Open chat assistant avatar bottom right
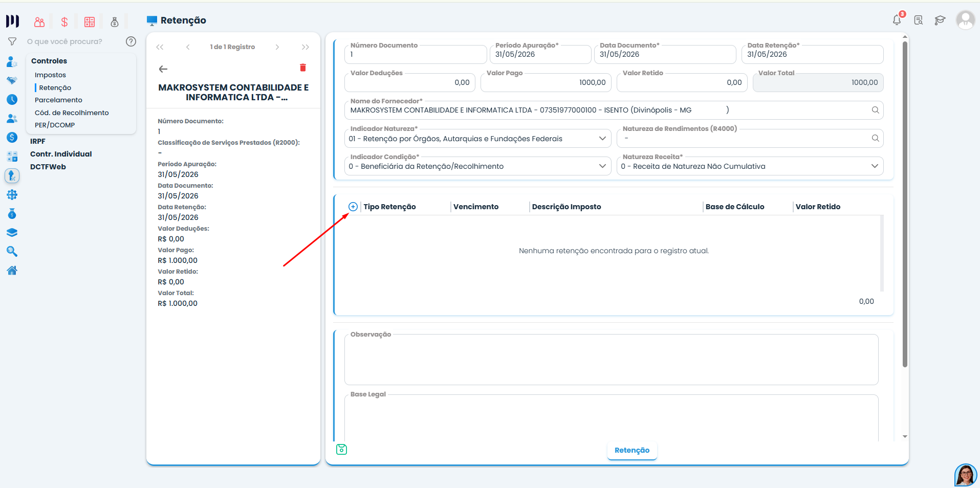The image size is (980, 488). tap(966, 475)
